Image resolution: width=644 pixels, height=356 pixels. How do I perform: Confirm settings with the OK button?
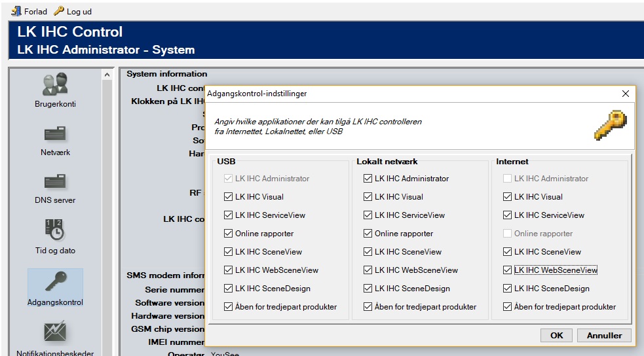coord(556,335)
